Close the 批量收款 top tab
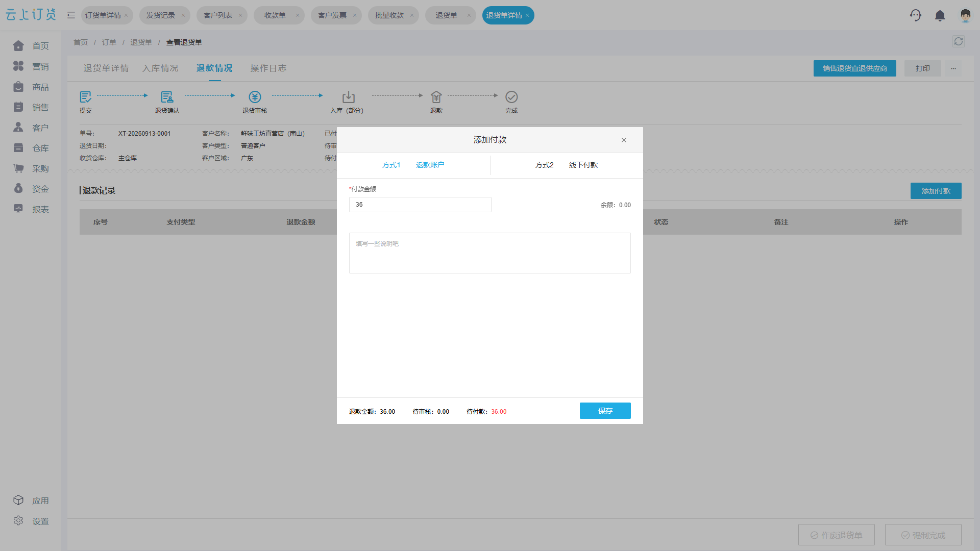Viewport: 980px width, 551px height. click(412, 15)
